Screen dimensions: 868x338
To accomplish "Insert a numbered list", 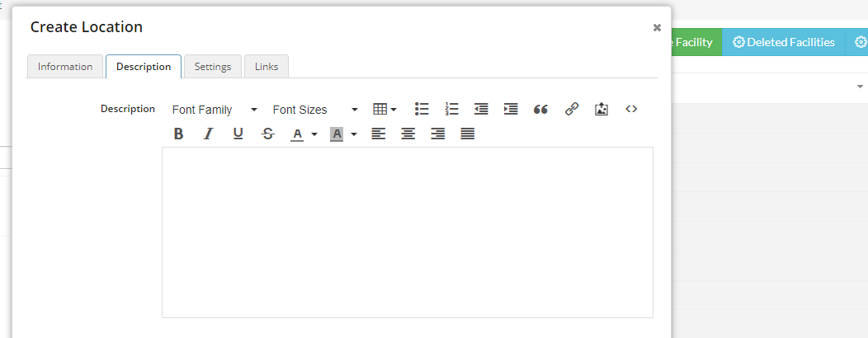I will 451,109.
